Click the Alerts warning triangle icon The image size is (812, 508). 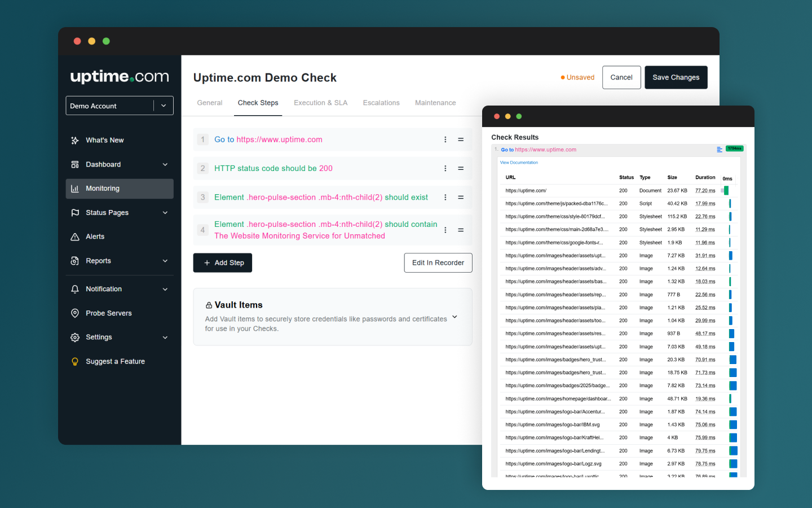click(x=75, y=237)
